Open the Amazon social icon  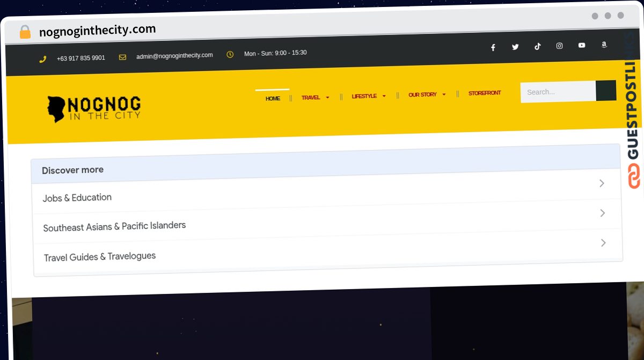click(x=604, y=45)
